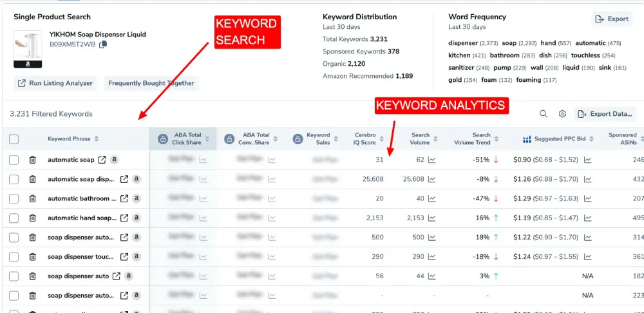Click YIKHOM Soap Dispenser Liquid title
This screenshot has width=644, height=313.
[97, 35]
